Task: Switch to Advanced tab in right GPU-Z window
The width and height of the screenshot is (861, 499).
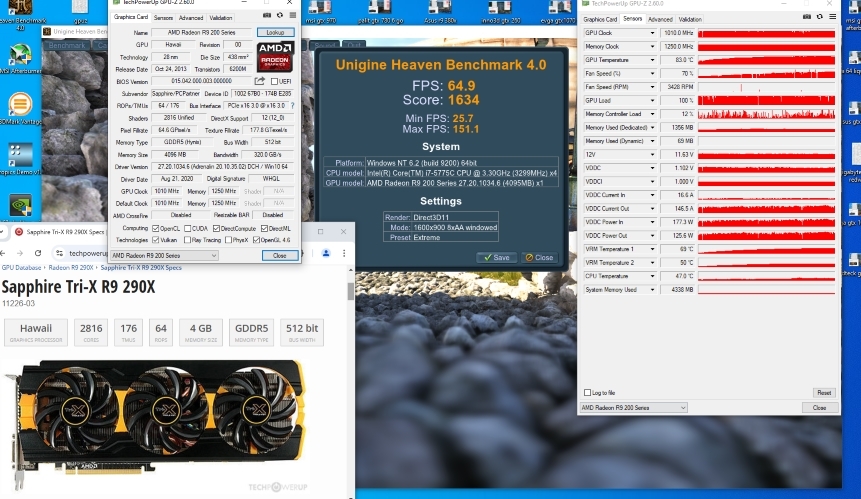Action: (660, 19)
